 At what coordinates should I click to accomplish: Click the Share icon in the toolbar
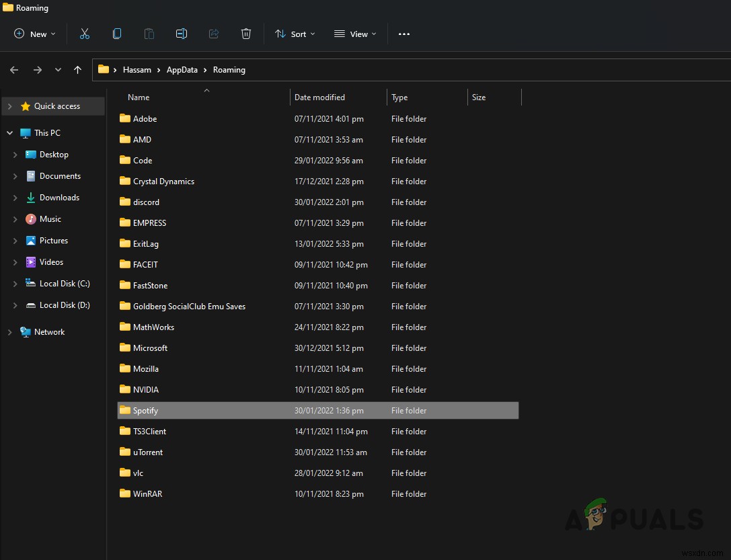pyautogui.click(x=213, y=33)
